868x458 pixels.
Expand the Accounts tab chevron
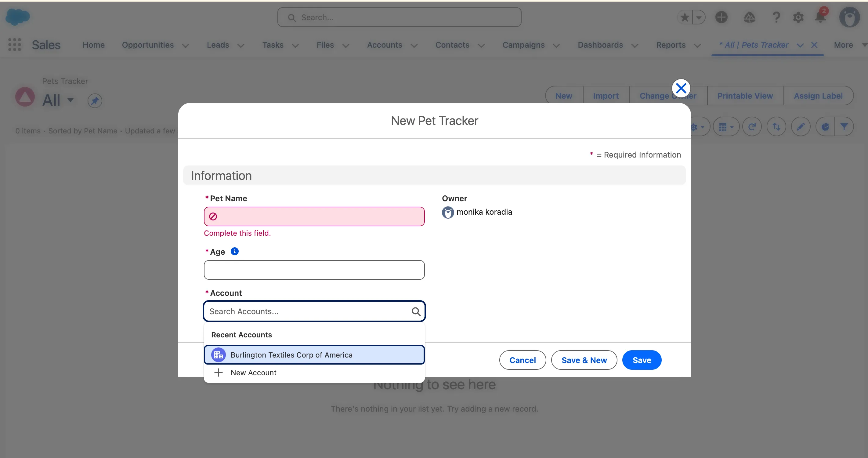pyautogui.click(x=414, y=45)
